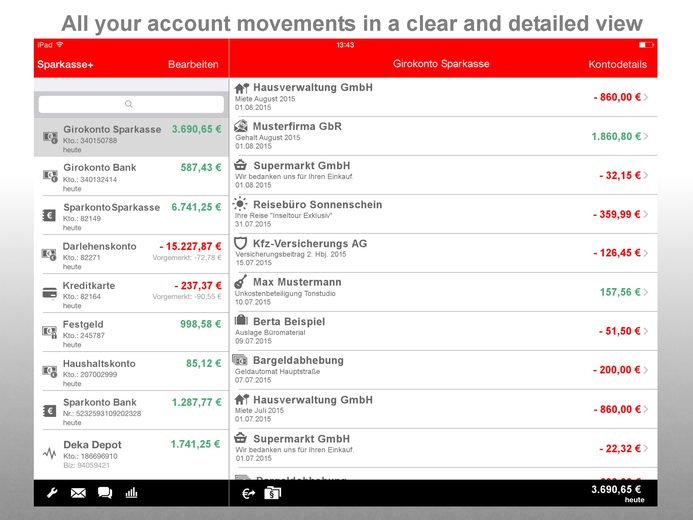
Task: Tap search magnifier in the search field
Action: point(129,104)
